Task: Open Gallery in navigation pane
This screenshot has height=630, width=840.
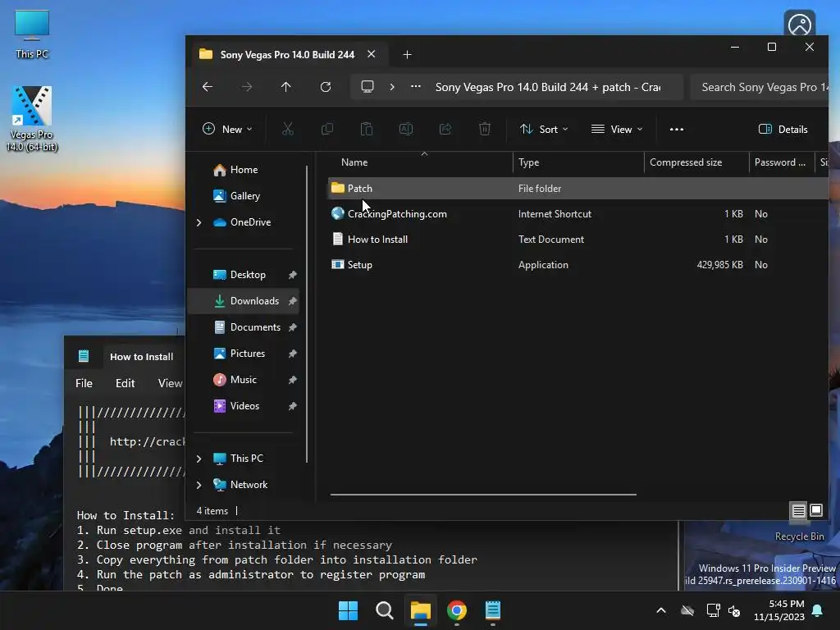Action: click(x=244, y=196)
